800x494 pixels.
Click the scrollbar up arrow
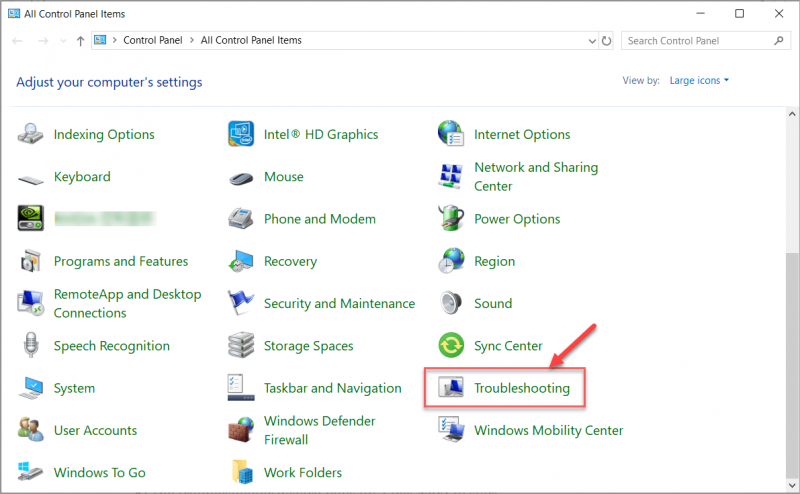tap(792, 114)
